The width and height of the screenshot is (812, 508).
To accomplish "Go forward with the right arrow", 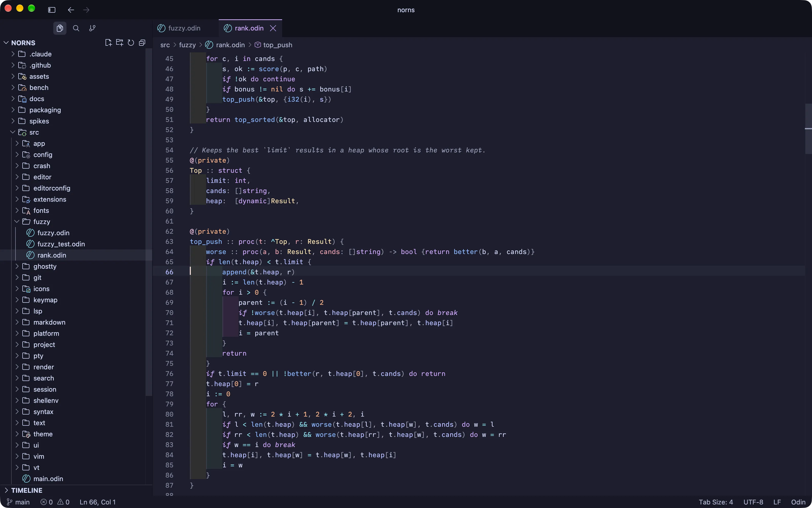I will (x=86, y=10).
